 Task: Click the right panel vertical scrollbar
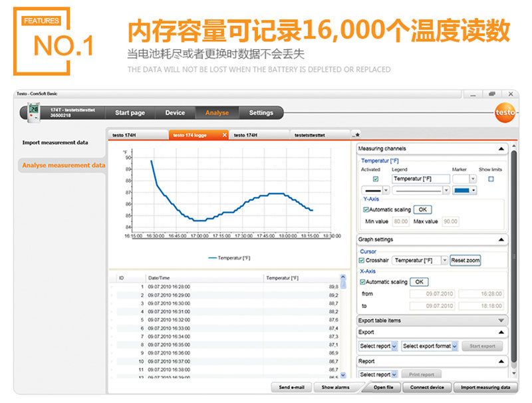[513, 257]
